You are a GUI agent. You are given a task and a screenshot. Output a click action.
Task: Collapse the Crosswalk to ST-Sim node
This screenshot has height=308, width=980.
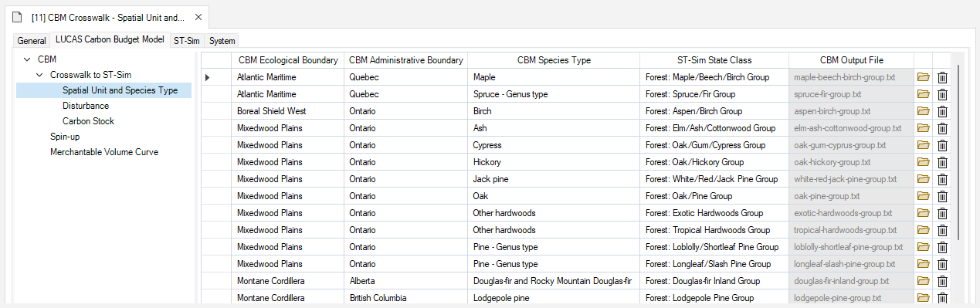click(40, 75)
